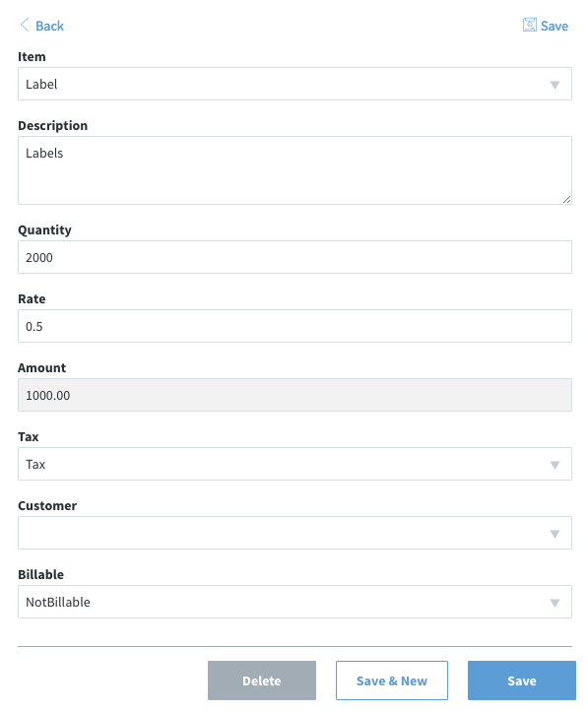Image resolution: width=588 pixels, height=711 pixels.
Task: Click the Description resize handle
Action: coord(566,199)
